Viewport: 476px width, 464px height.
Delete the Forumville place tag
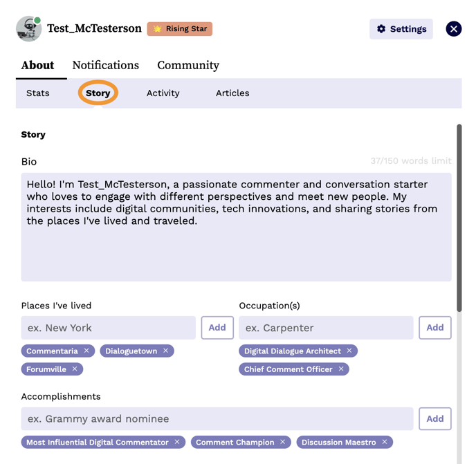pyautogui.click(x=75, y=369)
